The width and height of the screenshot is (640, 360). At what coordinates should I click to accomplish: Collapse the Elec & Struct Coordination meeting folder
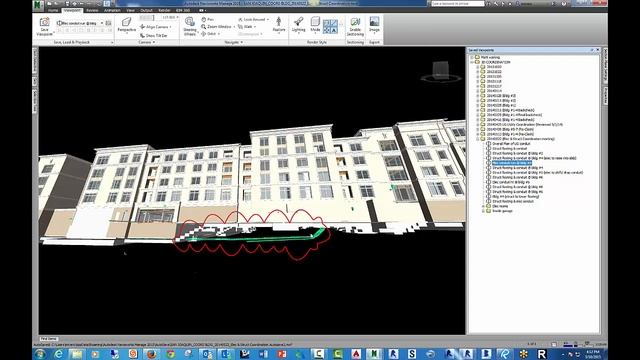click(478, 139)
